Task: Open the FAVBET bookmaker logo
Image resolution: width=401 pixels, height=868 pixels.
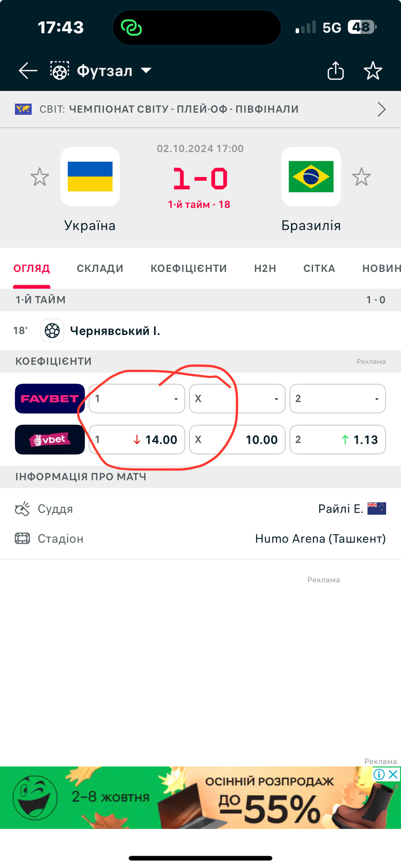Action: click(50, 399)
